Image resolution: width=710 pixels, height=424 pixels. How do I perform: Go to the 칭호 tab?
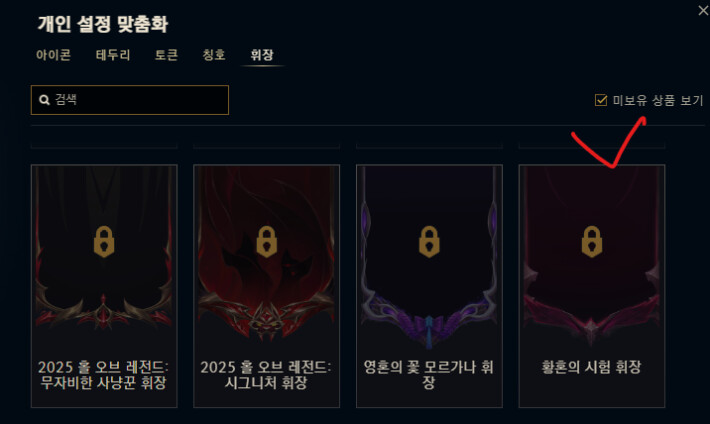point(214,55)
